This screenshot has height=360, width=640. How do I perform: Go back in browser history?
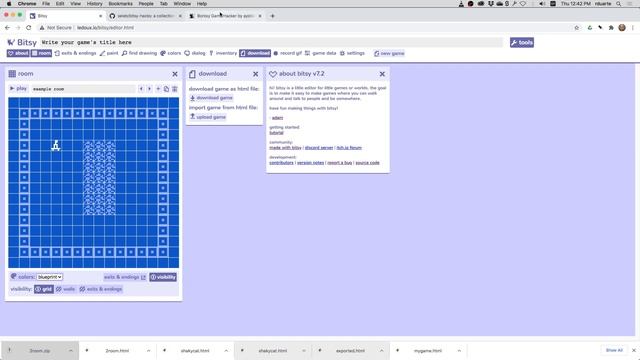(7, 28)
